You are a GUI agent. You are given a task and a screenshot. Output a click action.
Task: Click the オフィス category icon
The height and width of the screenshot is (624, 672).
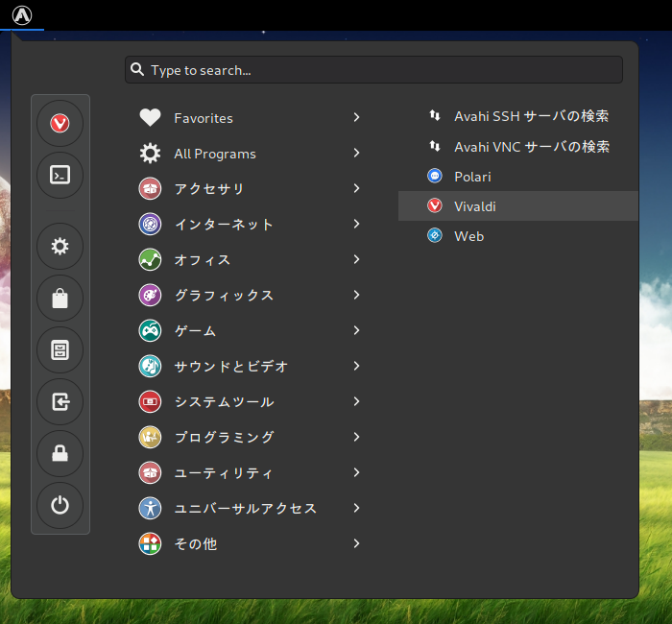(x=150, y=260)
